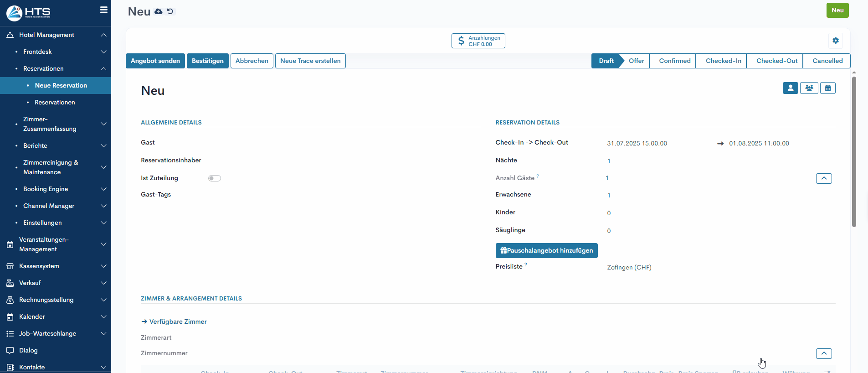The width and height of the screenshot is (868, 373).
Task: Select the group guests icon
Action: tap(809, 88)
